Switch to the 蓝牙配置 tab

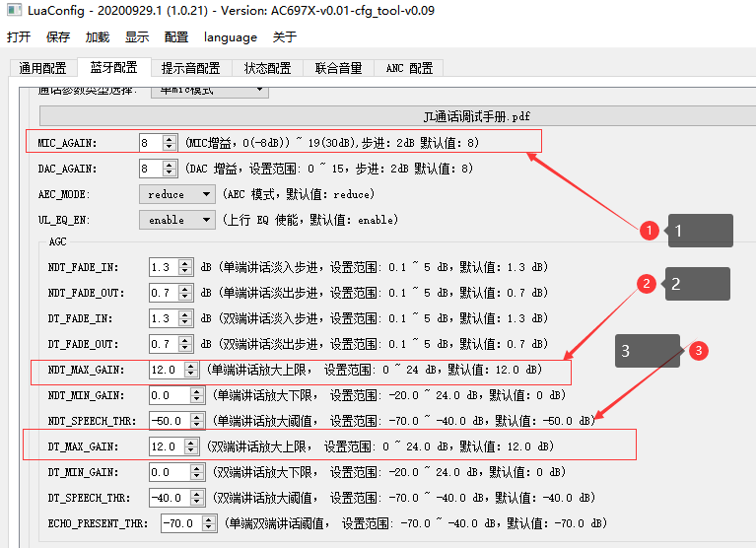113,67
